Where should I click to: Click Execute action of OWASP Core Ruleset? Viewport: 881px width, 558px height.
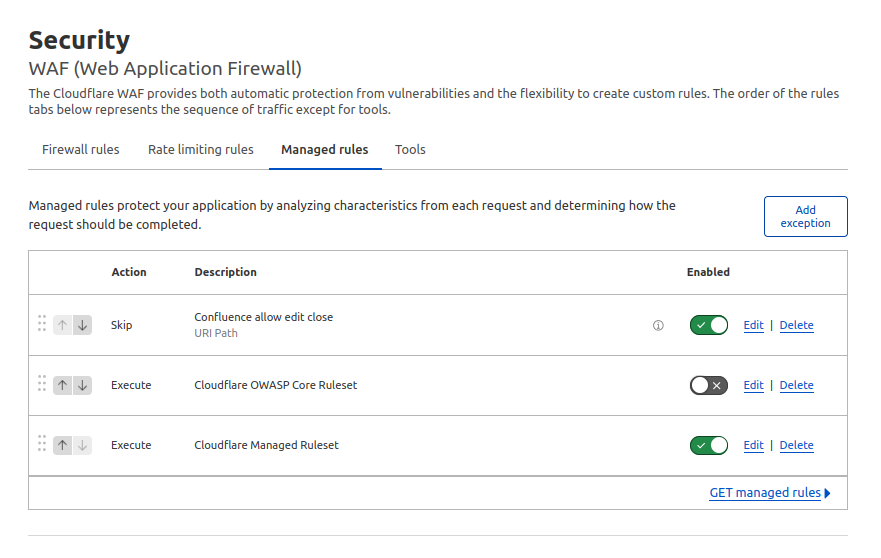pos(131,385)
